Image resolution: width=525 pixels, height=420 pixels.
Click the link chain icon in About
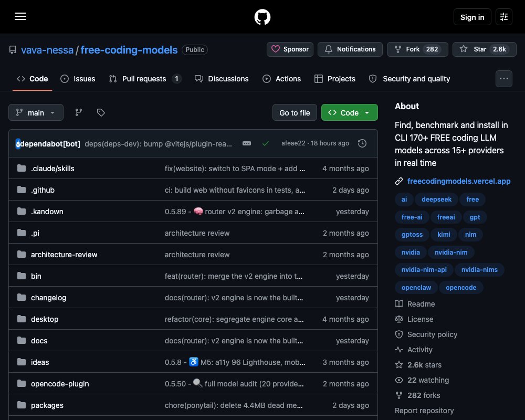(x=399, y=181)
